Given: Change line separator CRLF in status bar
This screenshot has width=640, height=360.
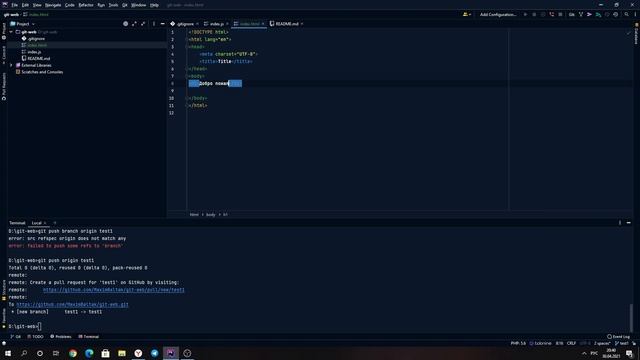Looking at the screenshot, I should tap(571, 343).
